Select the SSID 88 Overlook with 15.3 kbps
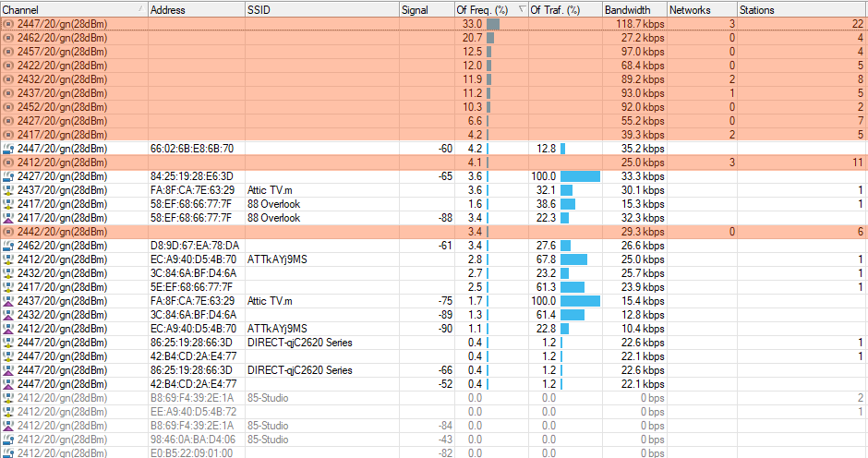 point(273,204)
